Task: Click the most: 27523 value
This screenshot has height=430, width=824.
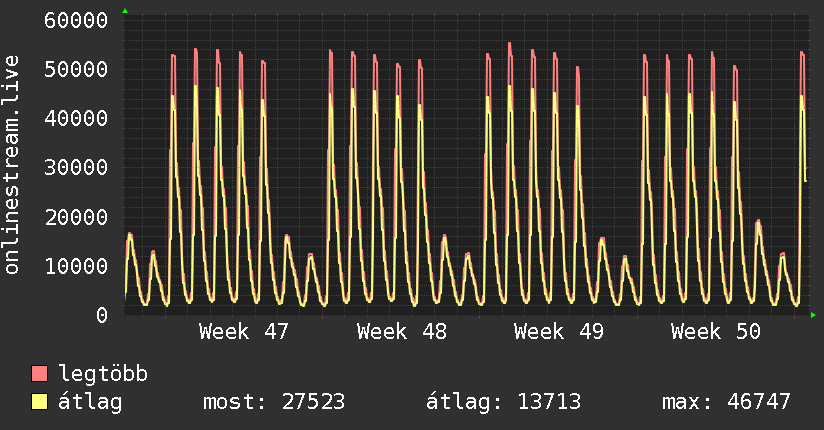Action: 274,402
